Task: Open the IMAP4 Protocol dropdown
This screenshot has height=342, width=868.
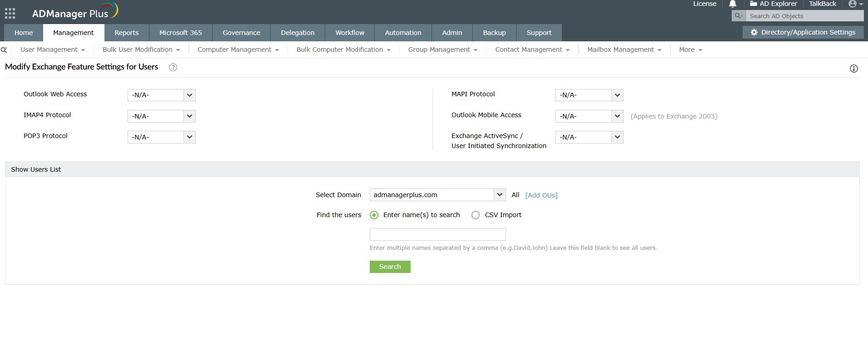Action: click(162, 116)
